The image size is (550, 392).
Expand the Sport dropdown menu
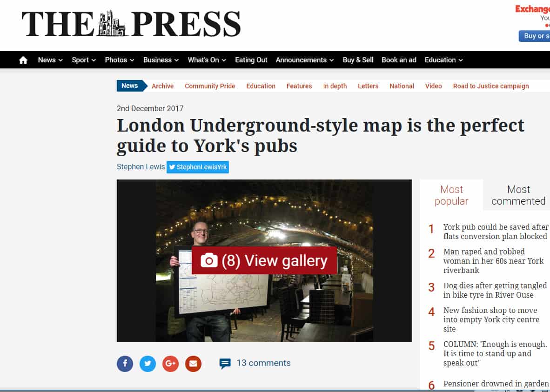pos(84,60)
